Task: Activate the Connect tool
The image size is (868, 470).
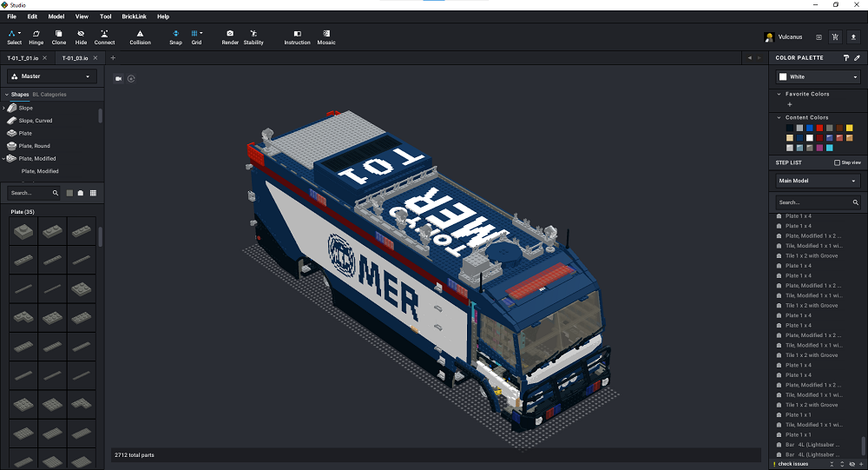Action: click(x=104, y=37)
